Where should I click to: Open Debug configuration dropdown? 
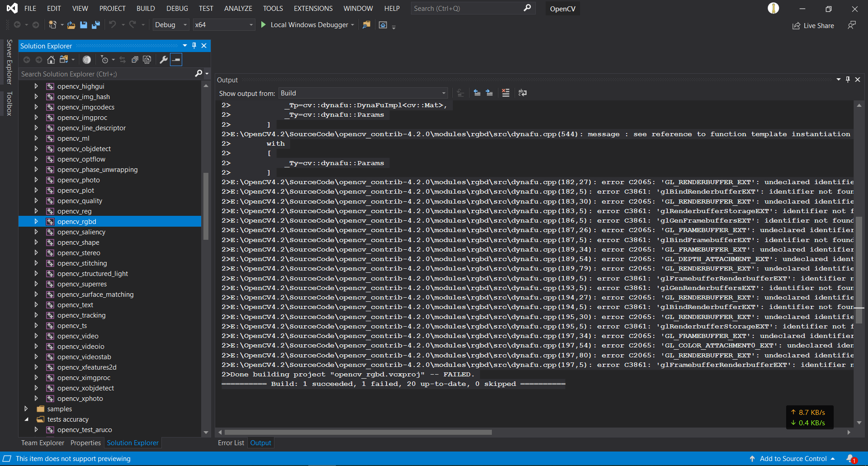point(170,25)
